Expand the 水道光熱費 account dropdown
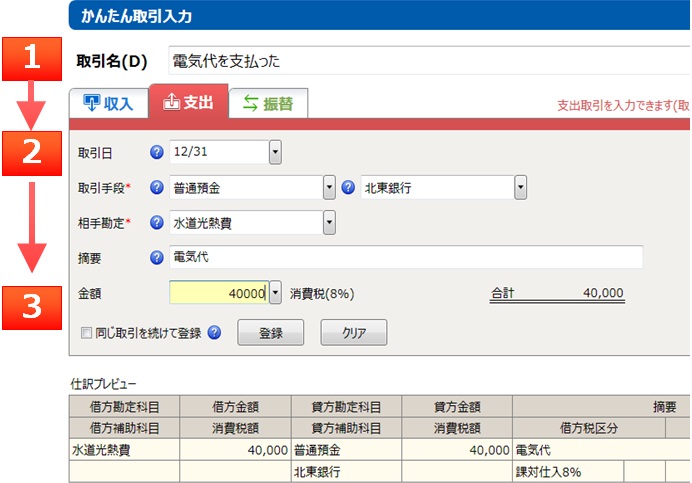 pyautogui.click(x=329, y=222)
